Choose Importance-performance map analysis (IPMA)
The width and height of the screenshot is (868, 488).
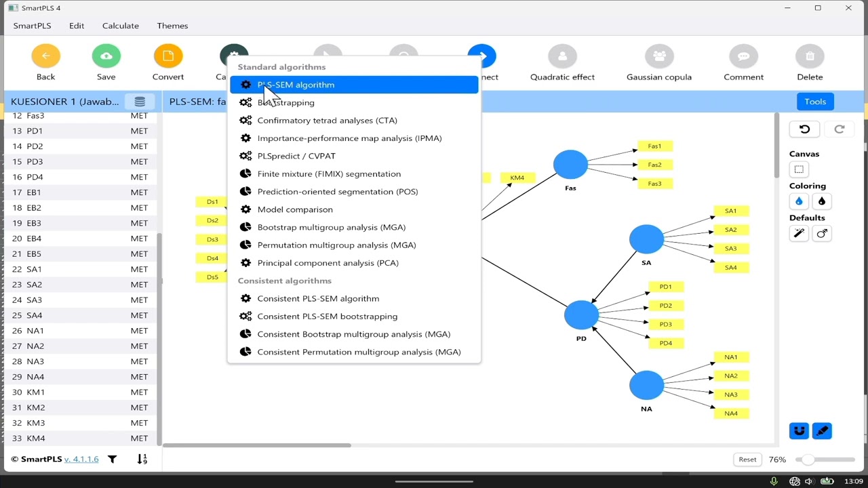(x=354, y=138)
